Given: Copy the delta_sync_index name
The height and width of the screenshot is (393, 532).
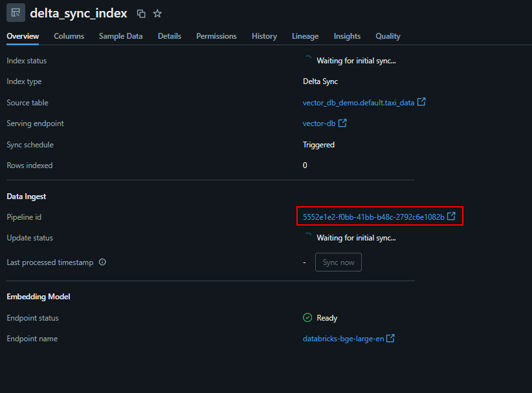Looking at the screenshot, I should point(141,14).
